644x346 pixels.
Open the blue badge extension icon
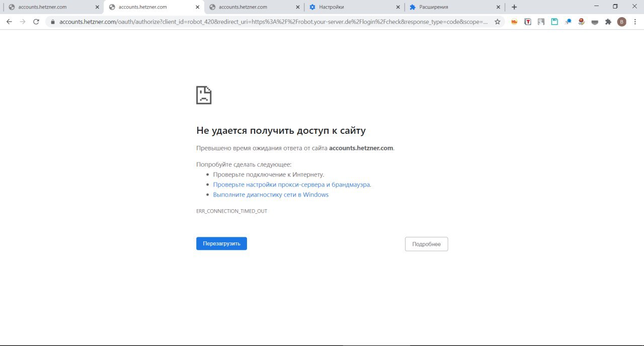[568, 22]
